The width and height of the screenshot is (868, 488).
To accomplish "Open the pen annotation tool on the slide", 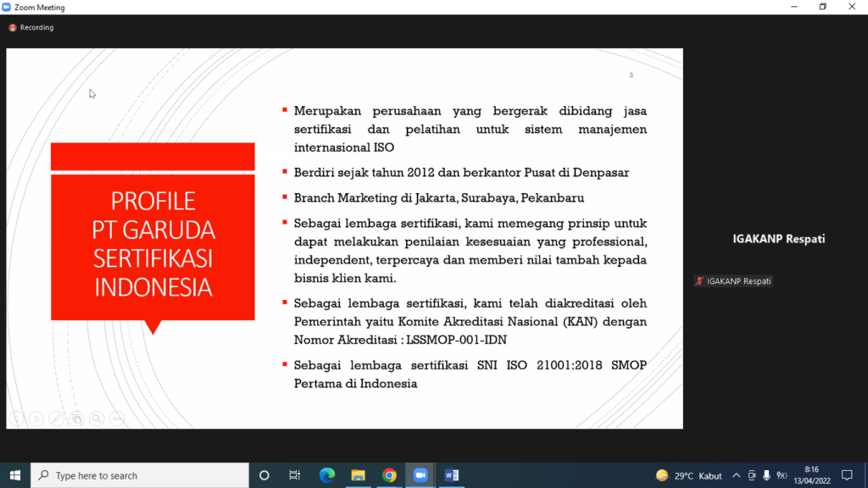I will point(57,419).
